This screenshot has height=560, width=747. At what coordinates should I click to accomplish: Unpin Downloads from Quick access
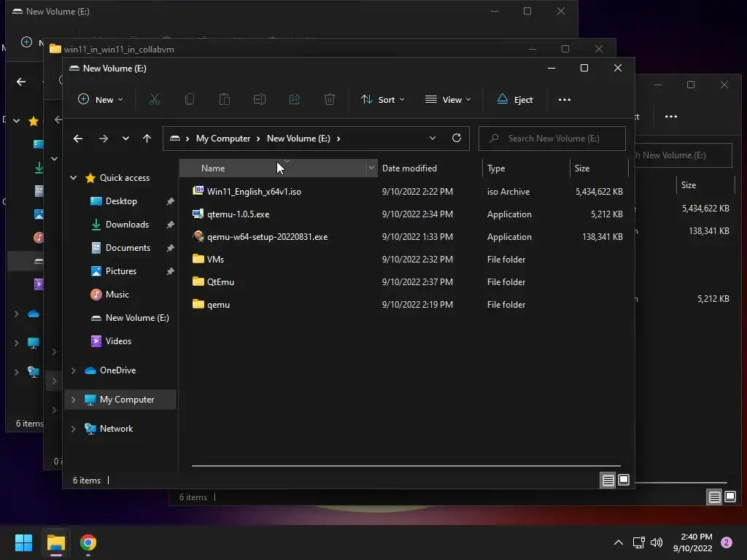pyautogui.click(x=170, y=225)
